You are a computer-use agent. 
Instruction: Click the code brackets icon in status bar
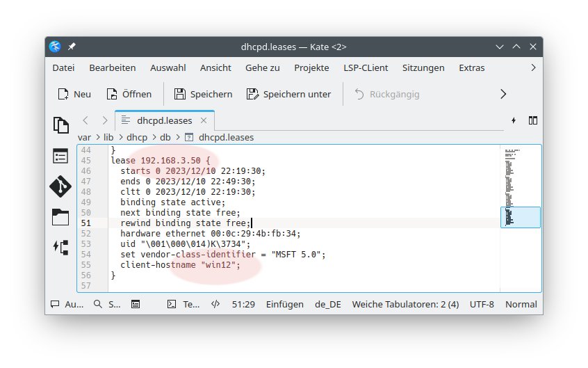215,304
